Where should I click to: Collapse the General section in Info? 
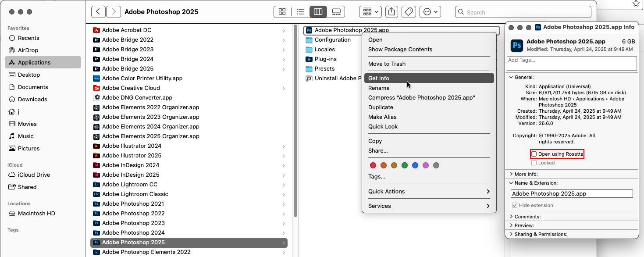tap(511, 77)
